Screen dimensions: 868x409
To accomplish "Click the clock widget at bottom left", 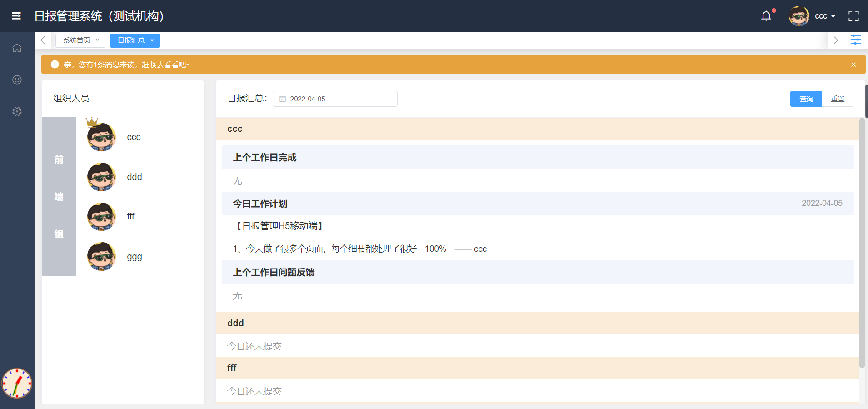I will [17, 383].
